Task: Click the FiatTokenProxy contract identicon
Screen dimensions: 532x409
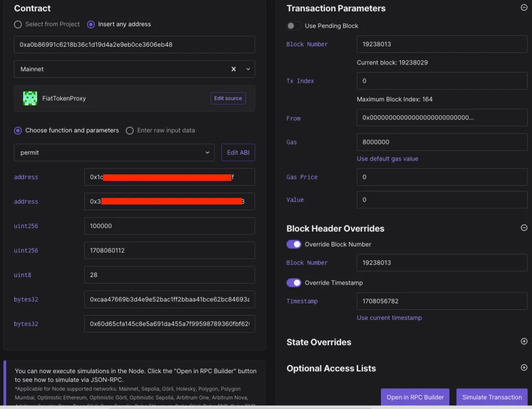Action: [x=30, y=98]
